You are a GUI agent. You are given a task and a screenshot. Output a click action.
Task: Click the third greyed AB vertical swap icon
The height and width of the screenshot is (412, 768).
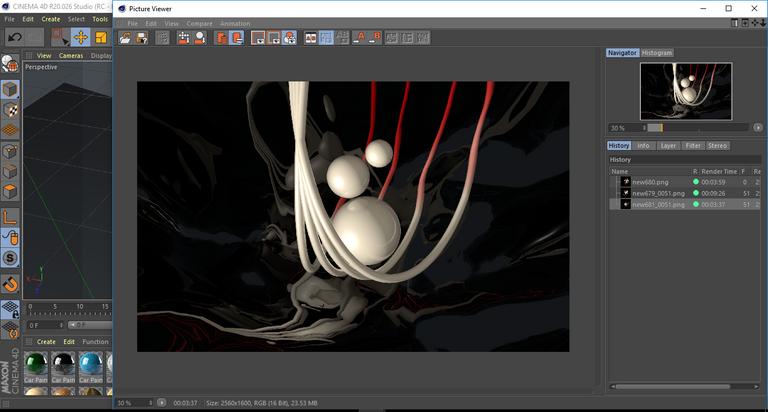pyautogui.click(x=423, y=38)
